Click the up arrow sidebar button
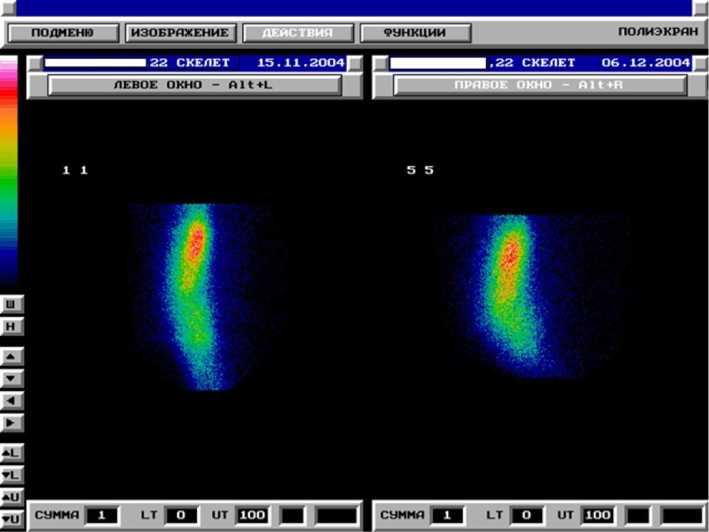 [11, 357]
